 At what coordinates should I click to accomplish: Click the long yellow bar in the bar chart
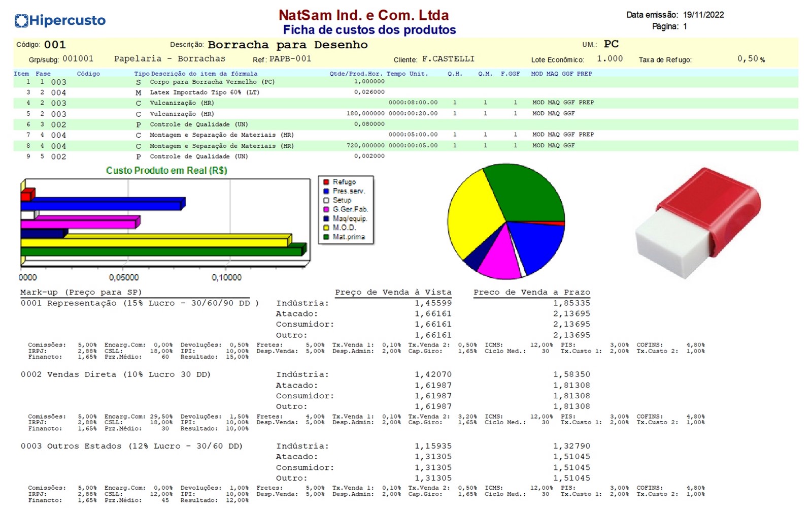click(x=156, y=241)
